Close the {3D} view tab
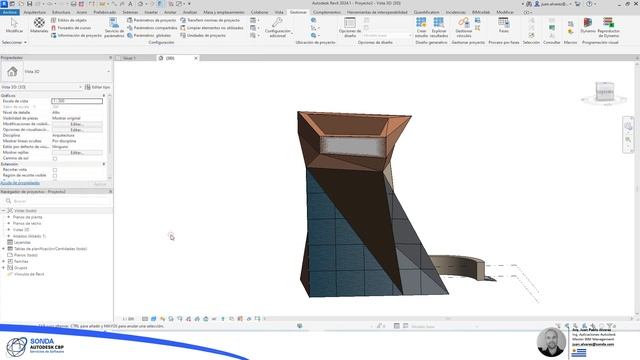640x360 pixels. tap(196, 58)
